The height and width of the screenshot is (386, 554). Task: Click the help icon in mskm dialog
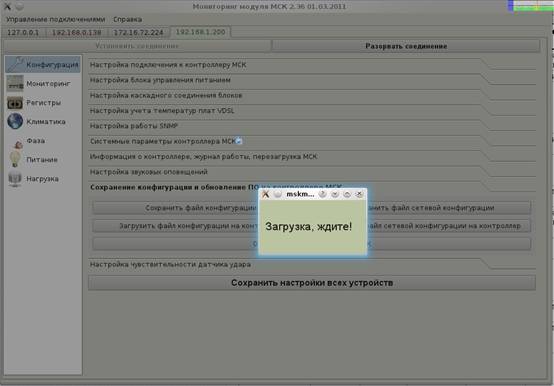[x=322, y=194]
